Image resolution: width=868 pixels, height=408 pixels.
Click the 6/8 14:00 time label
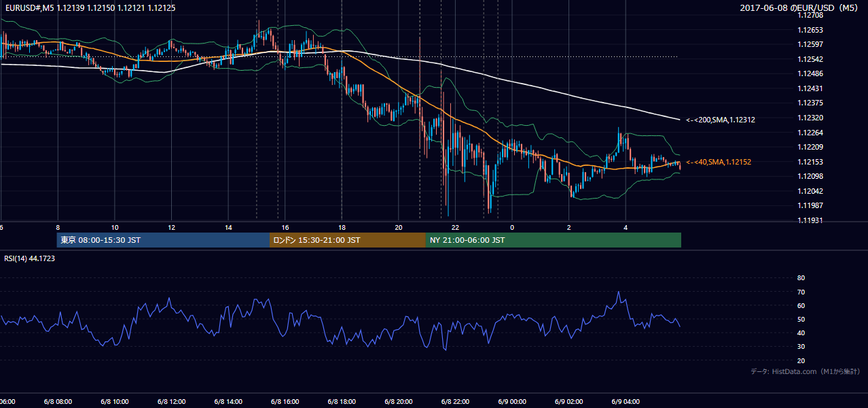[x=228, y=401]
